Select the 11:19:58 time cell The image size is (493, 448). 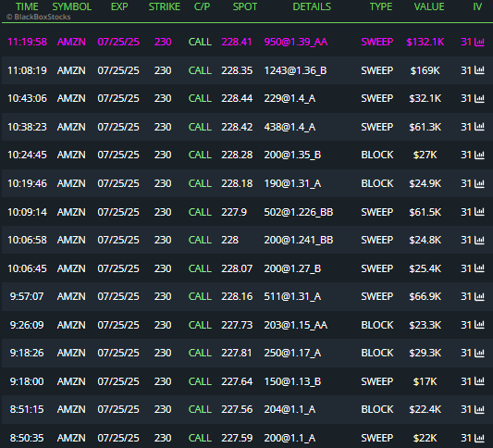click(28, 42)
